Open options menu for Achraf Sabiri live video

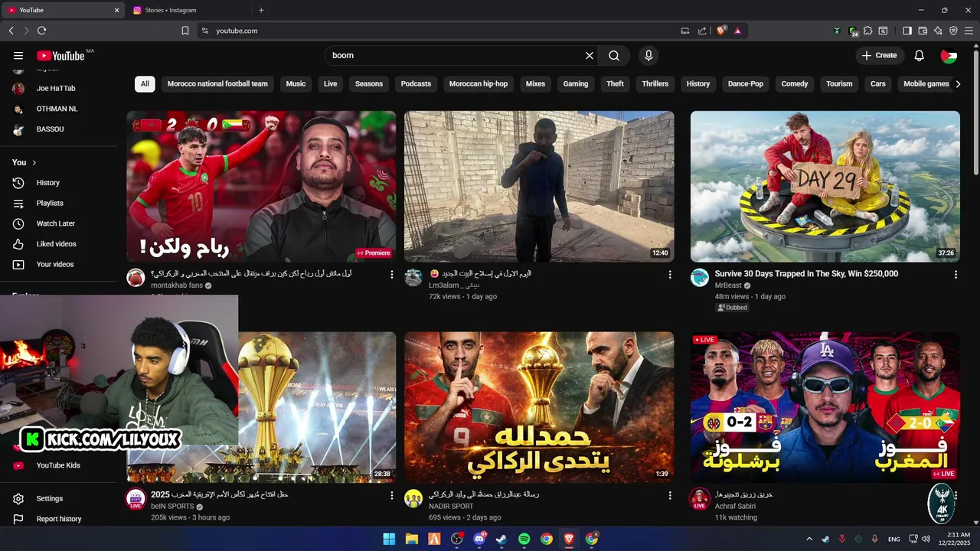[955, 496]
